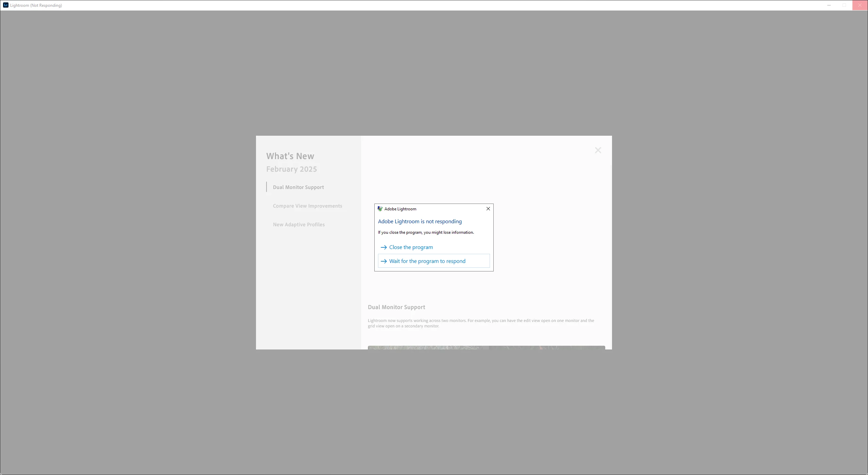The image size is (868, 475).
Task: Select Dual Monitor Support in sidebar
Action: click(x=298, y=187)
